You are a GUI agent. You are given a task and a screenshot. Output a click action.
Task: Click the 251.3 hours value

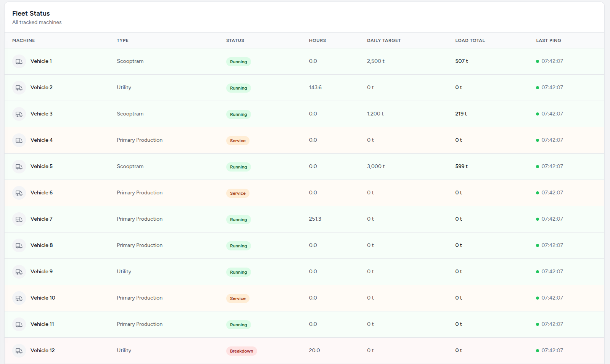pyautogui.click(x=315, y=219)
